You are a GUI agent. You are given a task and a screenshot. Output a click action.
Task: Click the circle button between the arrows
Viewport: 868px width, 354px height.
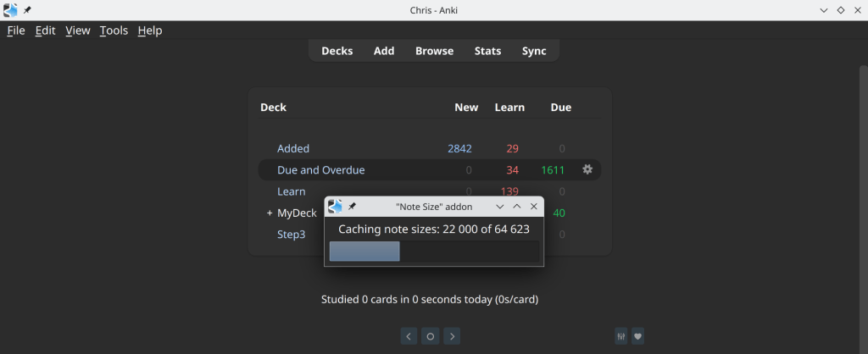(431, 336)
